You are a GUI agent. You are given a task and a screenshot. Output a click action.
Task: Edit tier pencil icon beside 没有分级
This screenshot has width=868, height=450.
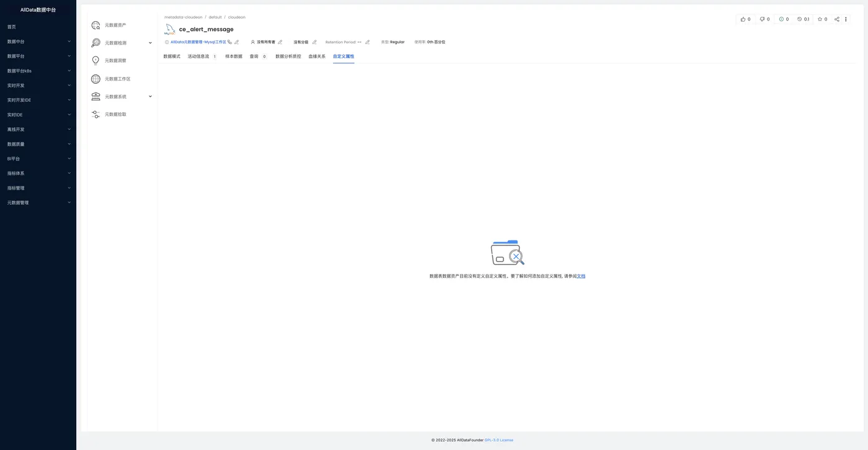[x=314, y=42]
